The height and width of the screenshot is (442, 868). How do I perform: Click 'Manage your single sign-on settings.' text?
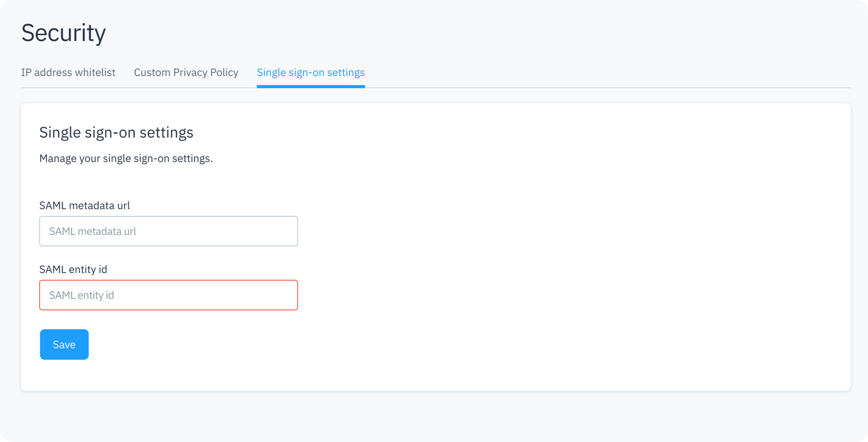point(126,158)
